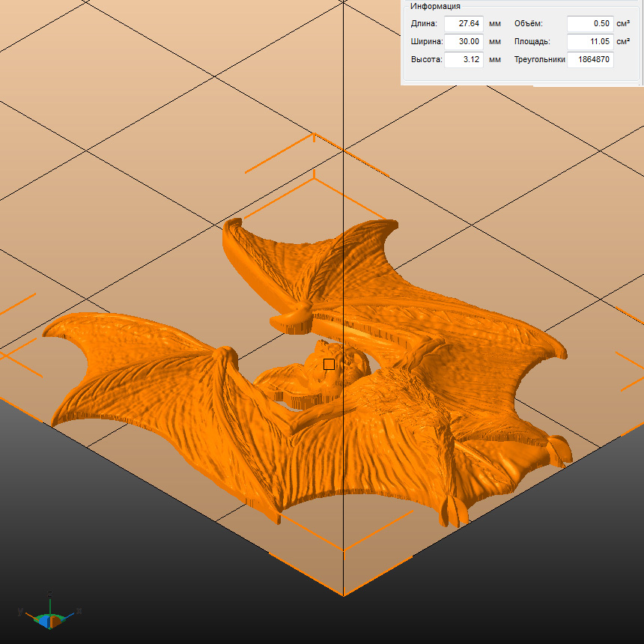Focus the Высота field showing 3.12
Viewport: 644px width, 644px height.
[x=464, y=60]
